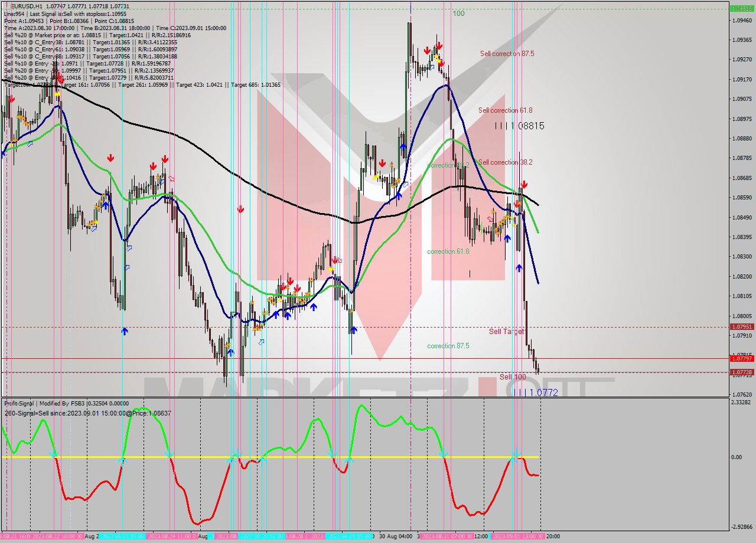Click the 2023.08.29 15:00 time label

pyautogui.click(x=350, y=537)
